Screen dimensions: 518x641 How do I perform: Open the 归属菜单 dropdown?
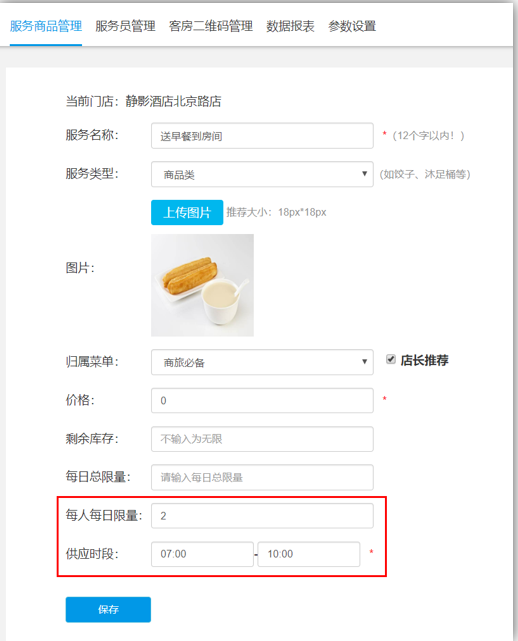coord(262,362)
